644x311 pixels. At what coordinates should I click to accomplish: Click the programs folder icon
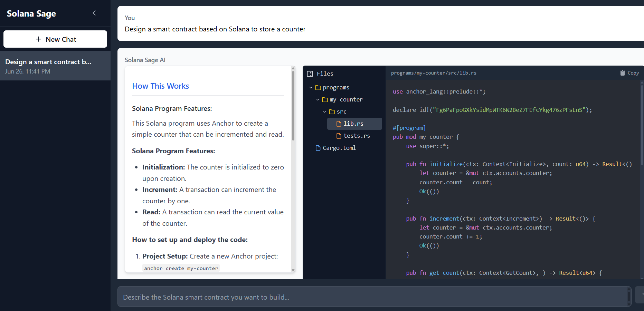pos(318,88)
